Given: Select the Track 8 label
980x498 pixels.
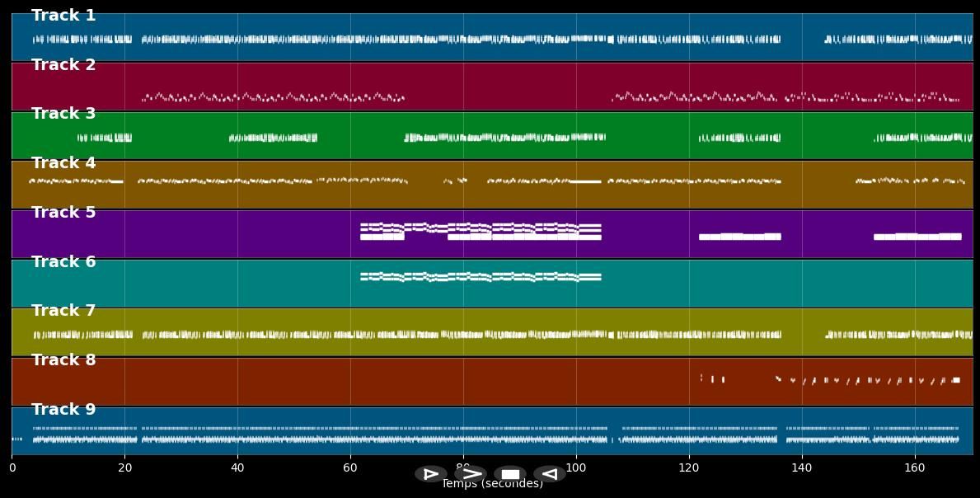Looking at the screenshot, I should [x=63, y=360].
